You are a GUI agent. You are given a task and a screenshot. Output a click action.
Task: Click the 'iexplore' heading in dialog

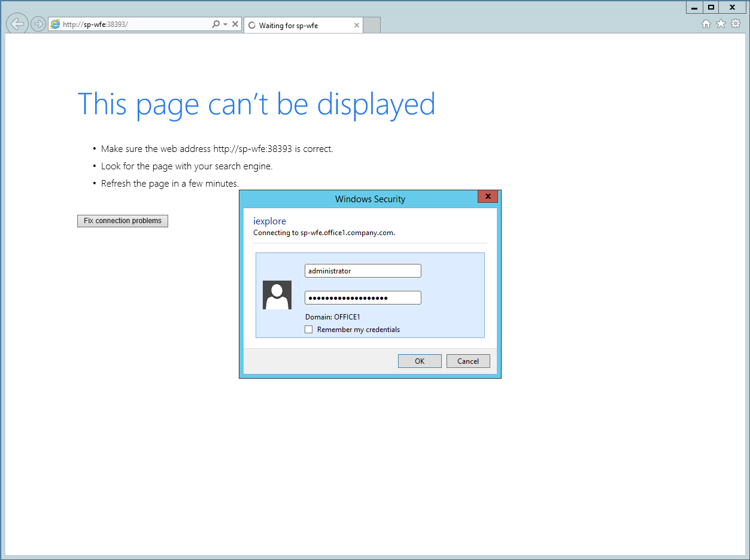click(x=269, y=221)
